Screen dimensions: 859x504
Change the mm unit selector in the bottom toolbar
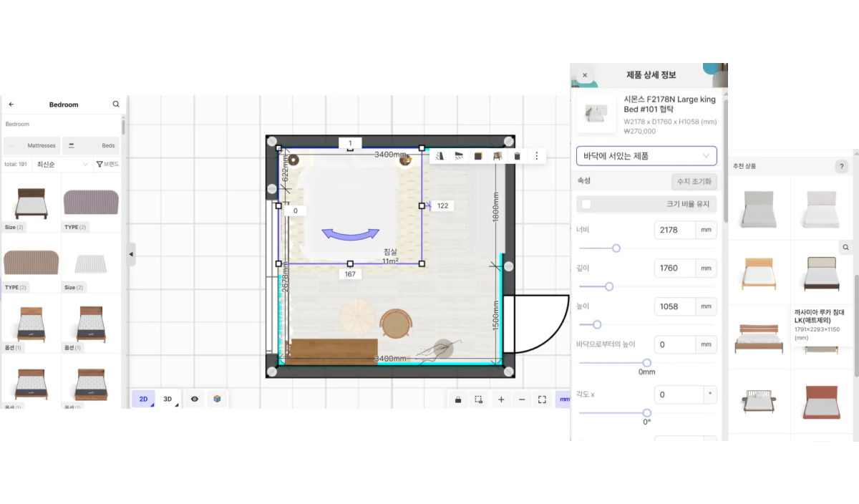[x=563, y=399]
